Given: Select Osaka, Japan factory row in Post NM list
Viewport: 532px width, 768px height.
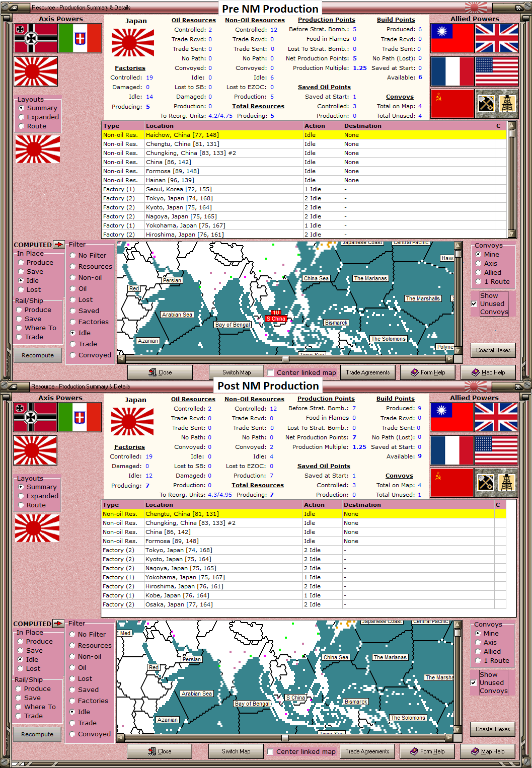Looking at the screenshot, I should pyautogui.click(x=304, y=604).
